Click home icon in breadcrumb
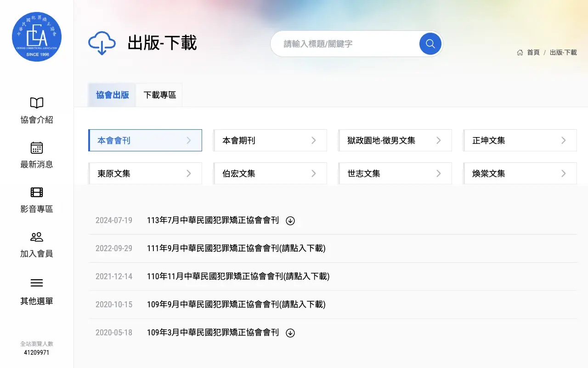Viewport: 588px width, 368px height. [x=520, y=52]
